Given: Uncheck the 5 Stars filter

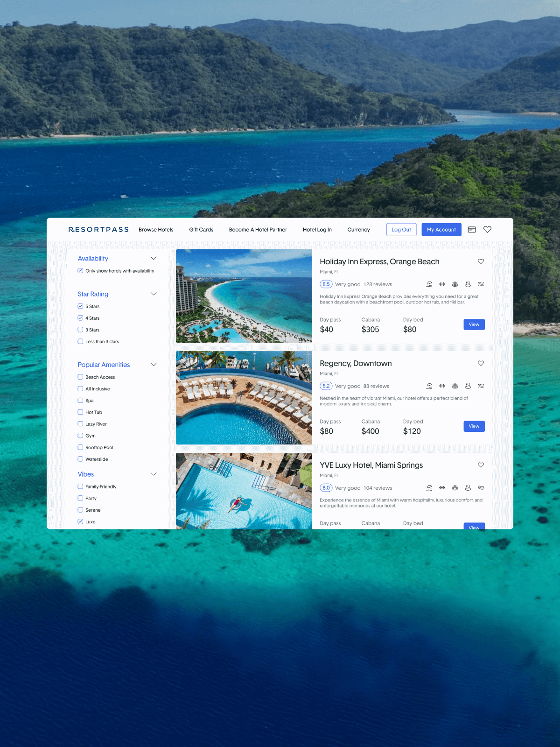Looking at the screenshot, I should click(x=80, y=306).
